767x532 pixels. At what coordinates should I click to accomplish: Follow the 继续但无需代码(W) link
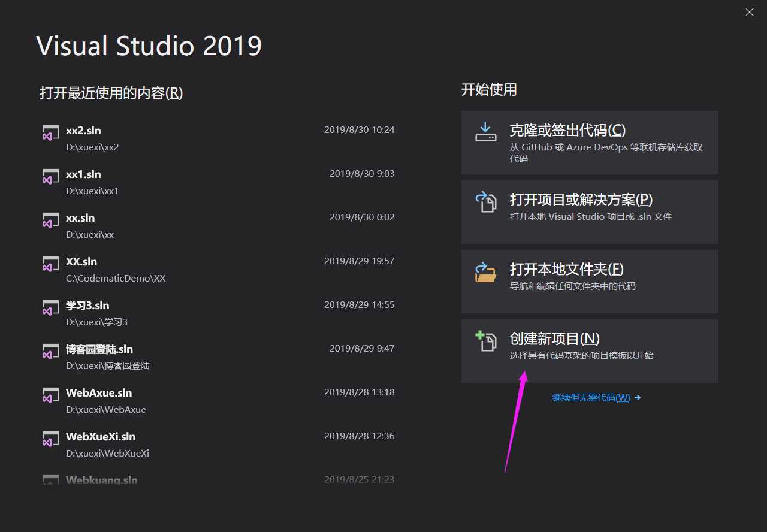tap(596, 397)
